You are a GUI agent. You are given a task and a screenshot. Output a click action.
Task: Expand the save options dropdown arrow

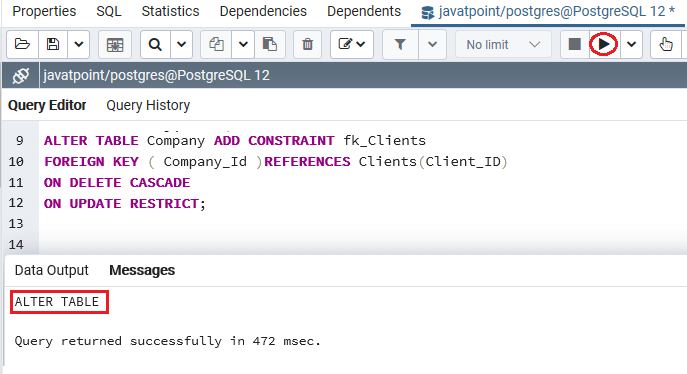click(x=78, y=44)
